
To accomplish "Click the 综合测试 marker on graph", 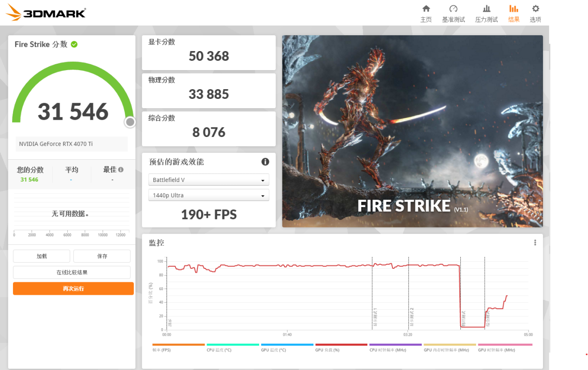I will coord(488,319).
